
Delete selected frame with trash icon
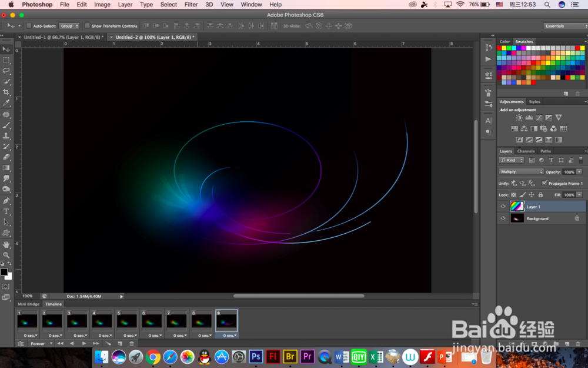coord(132,344)
